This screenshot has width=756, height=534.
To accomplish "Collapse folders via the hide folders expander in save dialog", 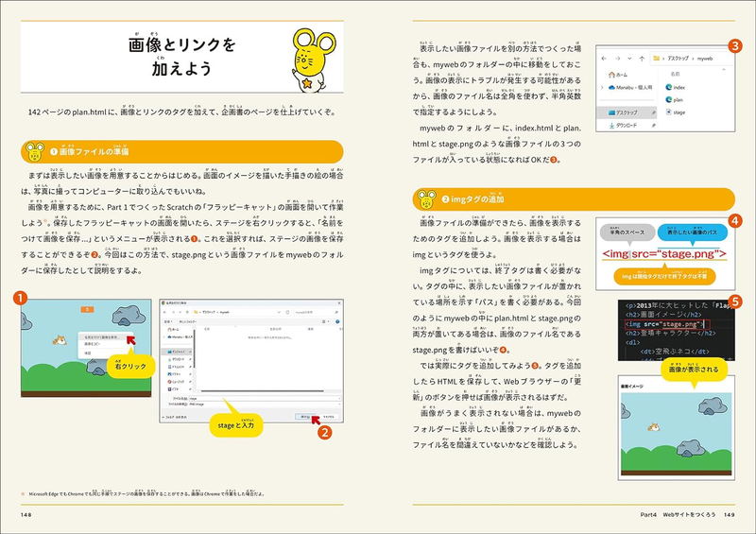I will click(x=175, y=417).
